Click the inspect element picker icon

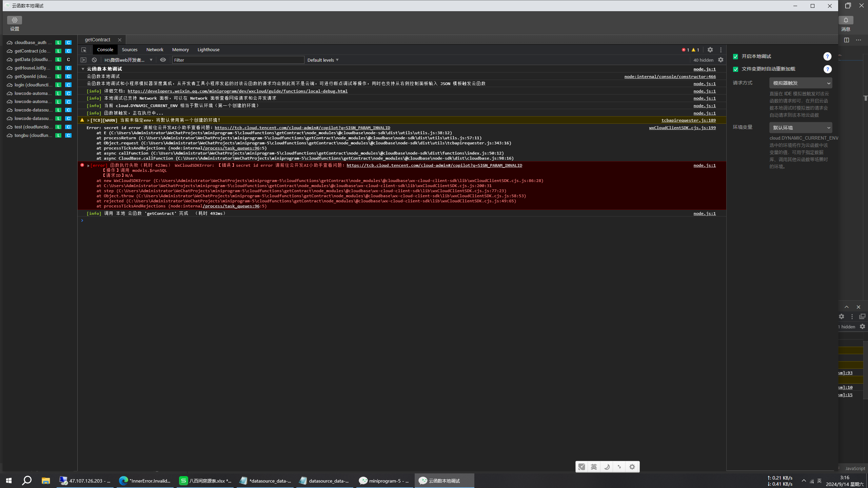pyautogui.click(x=84, y=50)
